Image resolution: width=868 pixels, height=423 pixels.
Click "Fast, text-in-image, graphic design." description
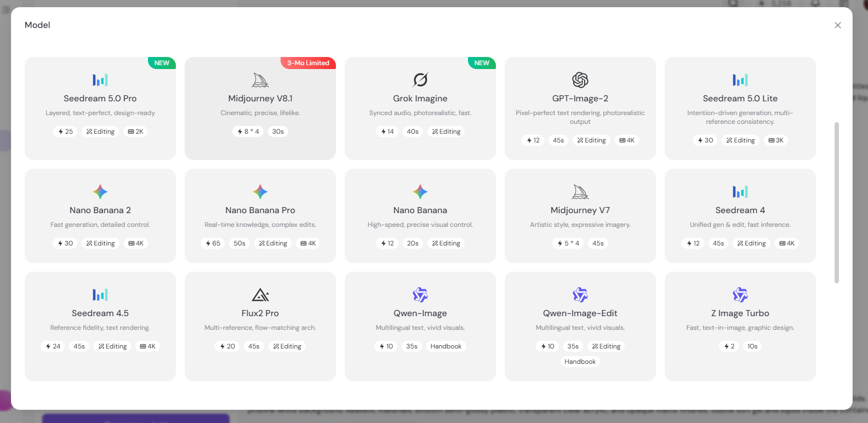[740, 328]
